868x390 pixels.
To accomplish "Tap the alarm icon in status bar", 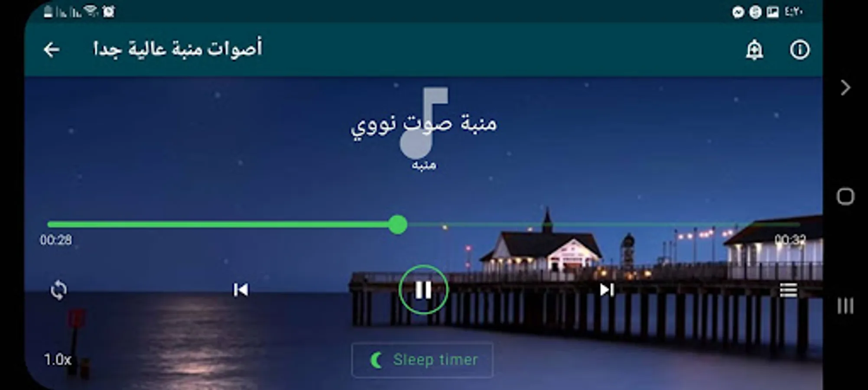I will coord(108,12).
